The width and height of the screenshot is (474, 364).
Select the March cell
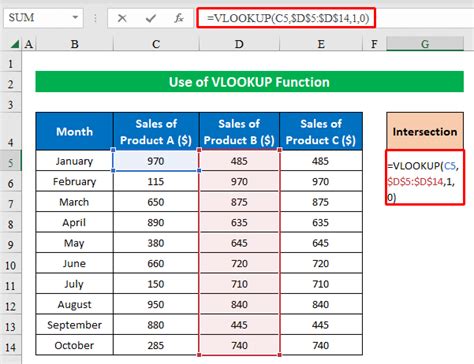click(74, 202)
